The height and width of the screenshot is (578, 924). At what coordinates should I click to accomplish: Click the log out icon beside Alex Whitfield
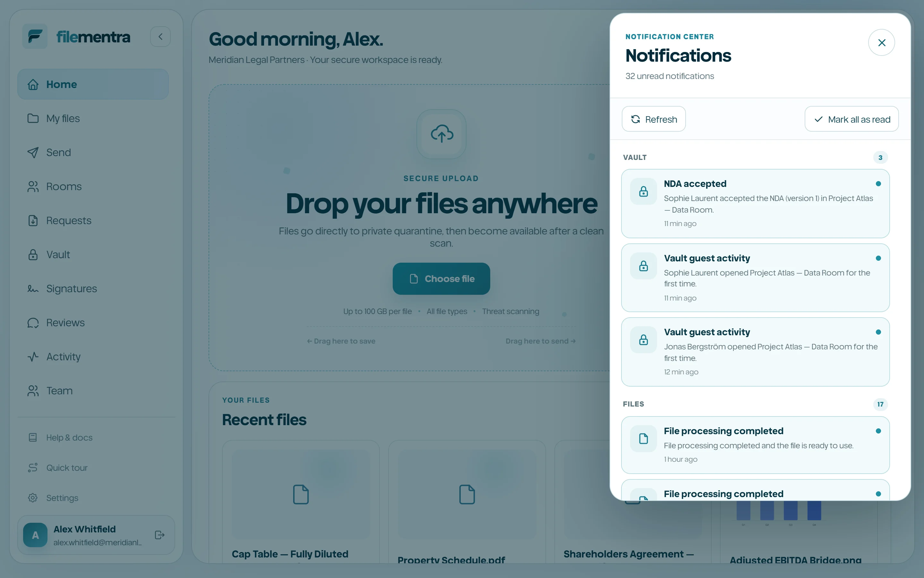point(159,535)
